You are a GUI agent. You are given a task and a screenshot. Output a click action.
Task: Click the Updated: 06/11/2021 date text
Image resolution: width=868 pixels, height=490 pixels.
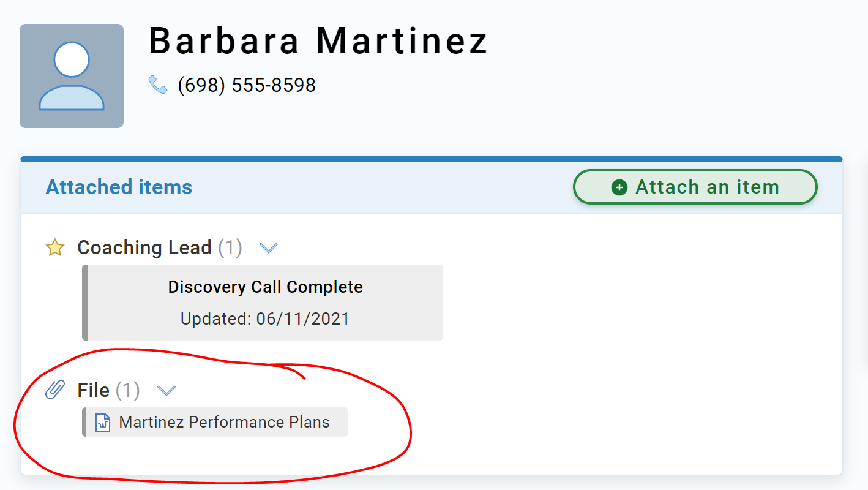[x=265, y=319]
